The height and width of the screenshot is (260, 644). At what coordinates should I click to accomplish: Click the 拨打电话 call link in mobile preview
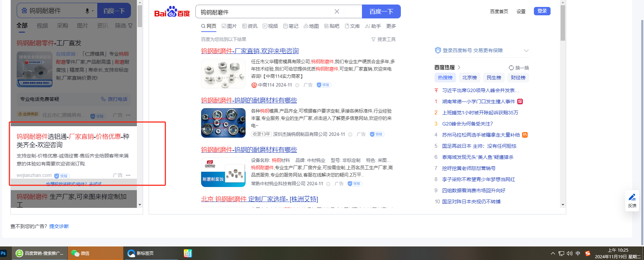pyautogui.click(x=114, y=99)
